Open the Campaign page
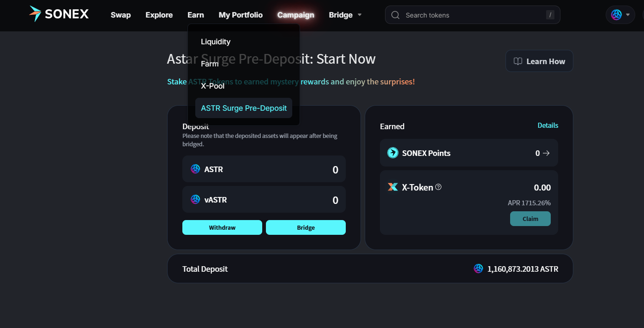This screenshot has height=328, width=644. (x=296, y=15)
